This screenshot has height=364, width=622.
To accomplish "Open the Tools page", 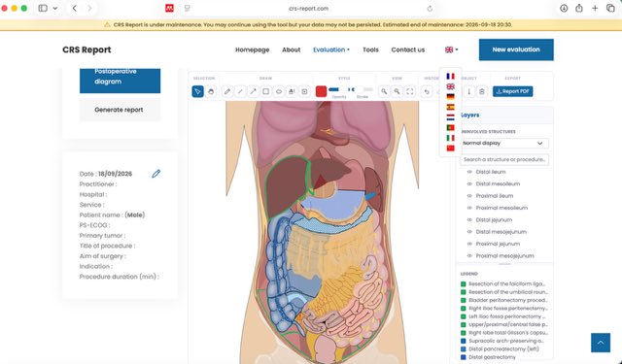I will [370, 50].
